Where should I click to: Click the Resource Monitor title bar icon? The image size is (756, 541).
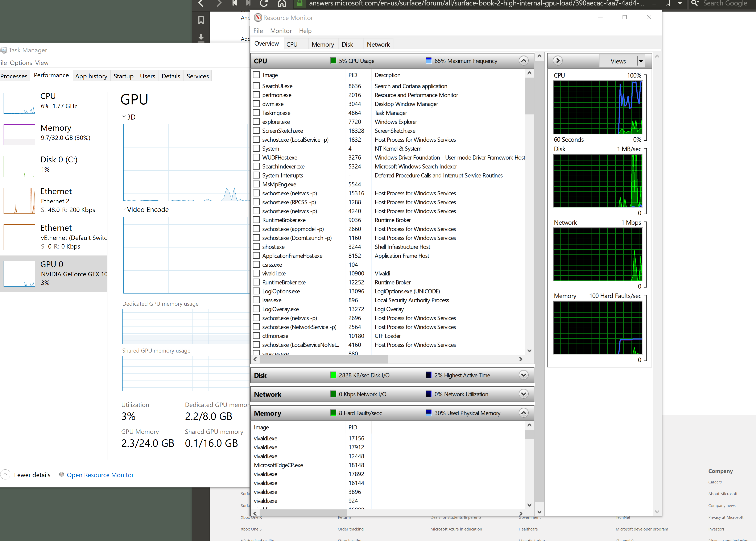tap(258, 18)
